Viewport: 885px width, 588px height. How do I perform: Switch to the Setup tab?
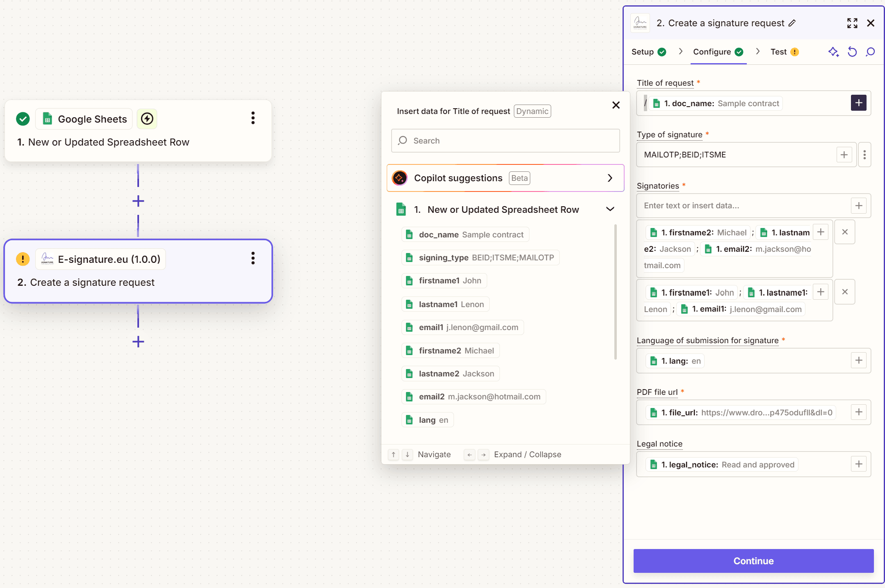coord(649,52)
